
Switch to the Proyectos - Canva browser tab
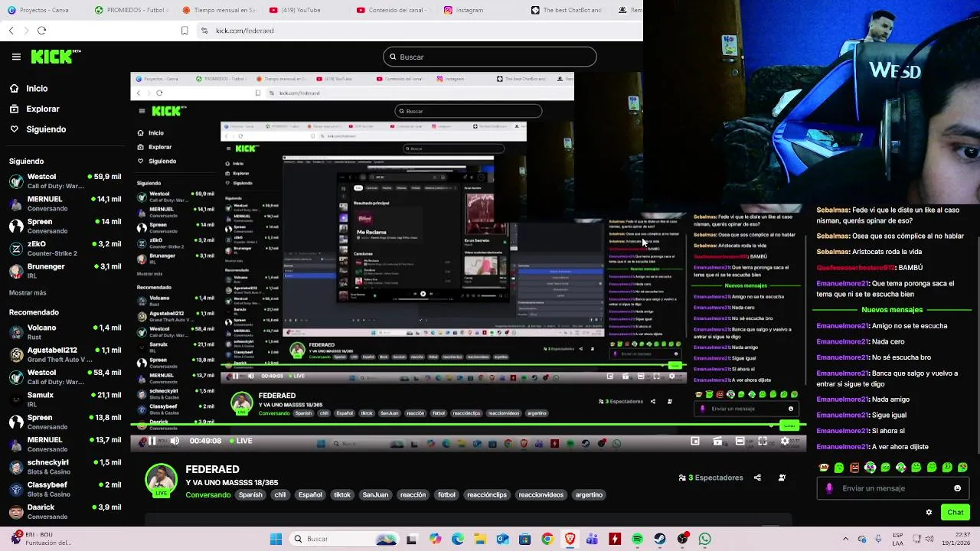coord(38,10)
